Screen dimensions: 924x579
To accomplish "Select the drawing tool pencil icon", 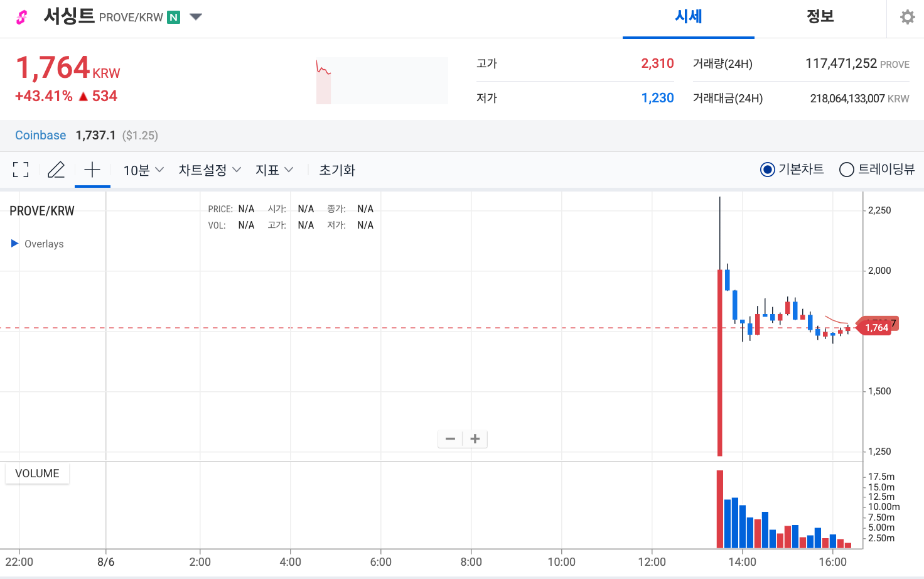I will coord(56,169).
